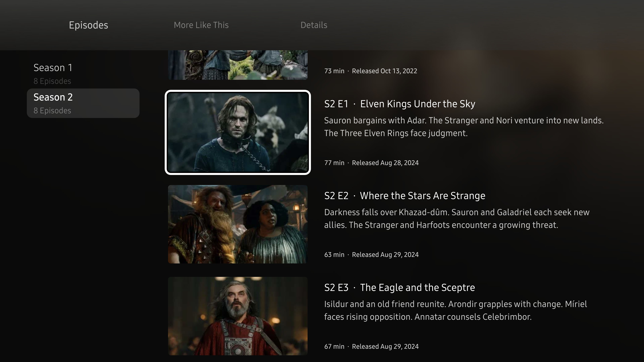Image resolution: width=644 pixels, height=362 pixels.
Task: Click the title 'S2 E1 · Elven Kings Under the Sky'
Action: pyautogui.click(x=399, y=104)
